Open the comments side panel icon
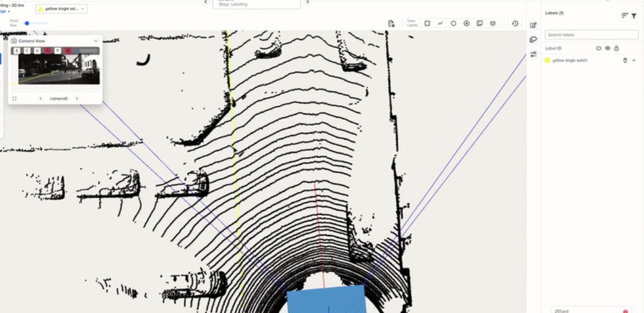644x313 pixels. pos(534,40)
